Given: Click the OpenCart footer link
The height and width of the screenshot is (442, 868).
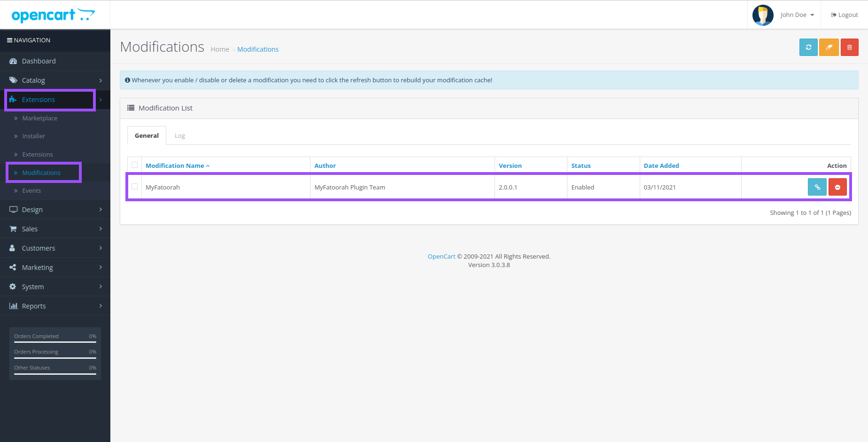Looking at the screenshot, I should point(442,257).
